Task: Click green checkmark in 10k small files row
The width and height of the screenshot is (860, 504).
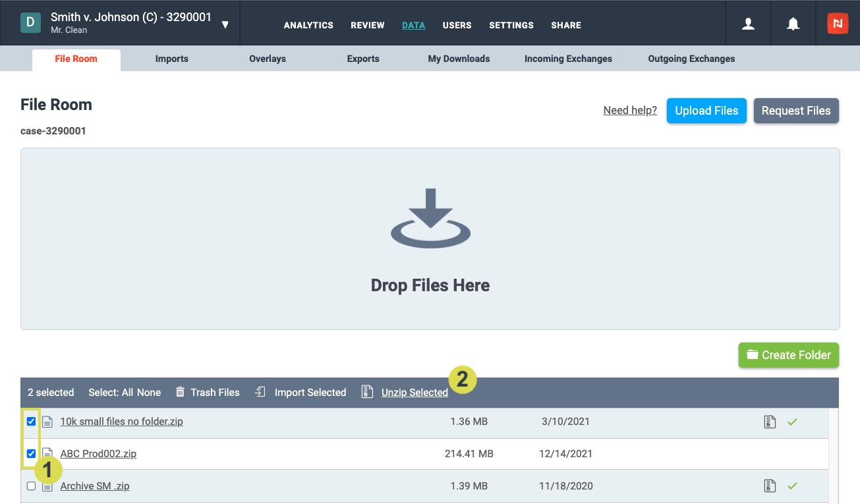Action: tap(792, 422)
